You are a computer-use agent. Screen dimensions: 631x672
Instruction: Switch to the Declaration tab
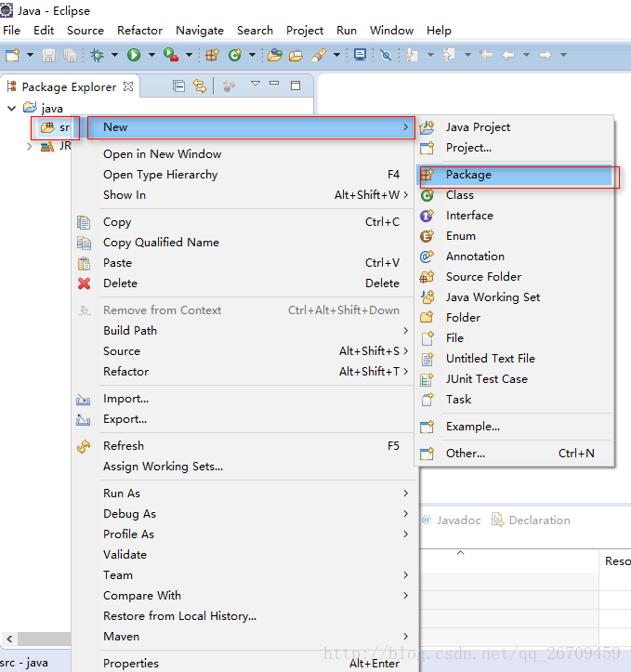click(x=532, y=520)
